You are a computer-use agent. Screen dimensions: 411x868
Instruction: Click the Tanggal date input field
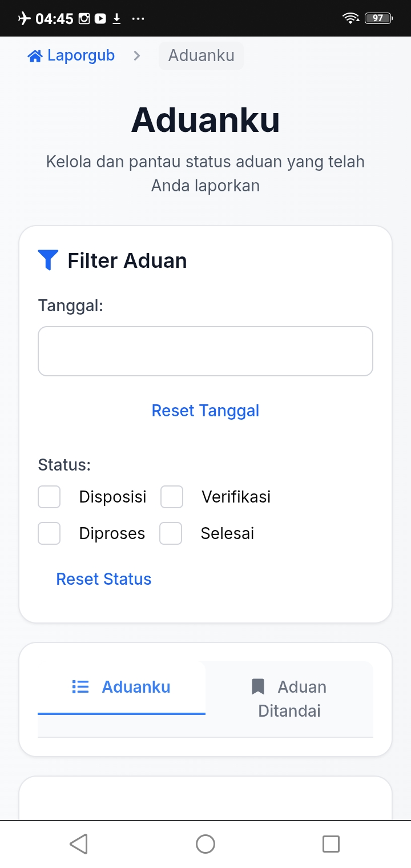click(205, 351)
